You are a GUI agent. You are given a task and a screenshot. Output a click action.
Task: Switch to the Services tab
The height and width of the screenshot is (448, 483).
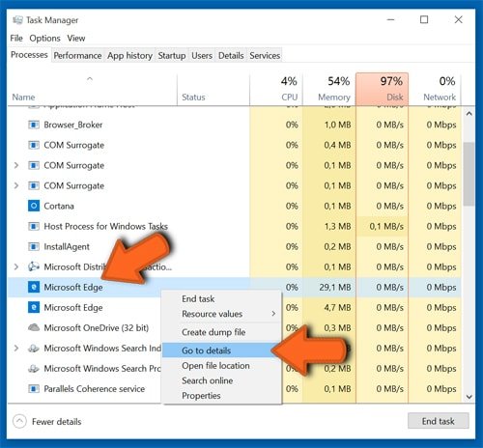click(265, 55)
